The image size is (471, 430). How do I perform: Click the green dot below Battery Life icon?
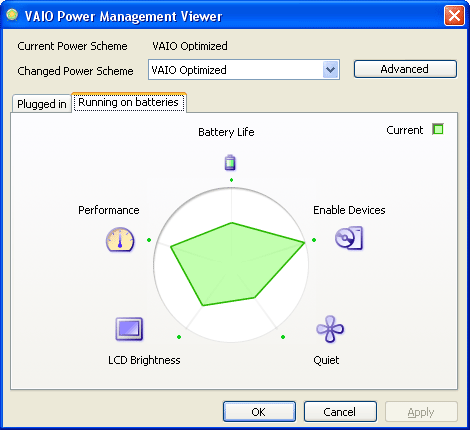(231, 180)
